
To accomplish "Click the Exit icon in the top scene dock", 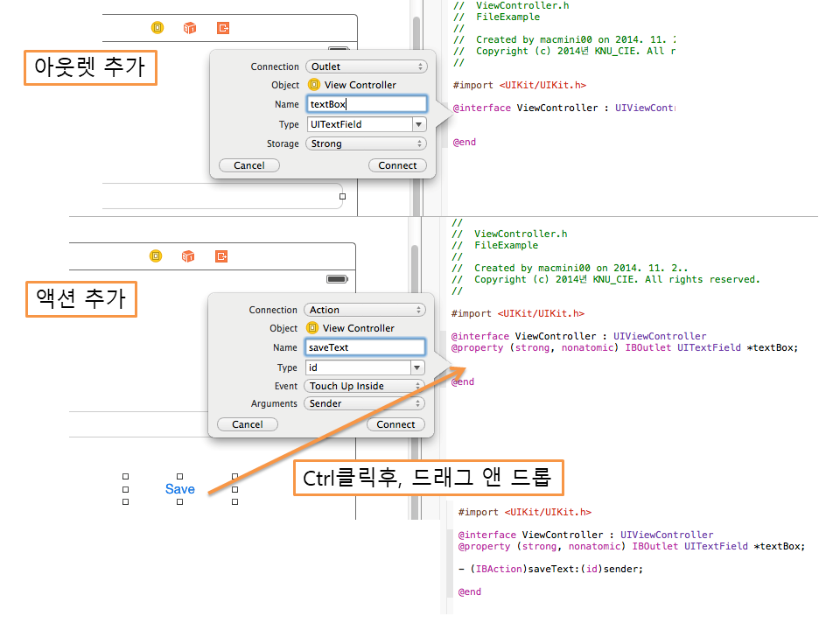I will pos(223,28).
